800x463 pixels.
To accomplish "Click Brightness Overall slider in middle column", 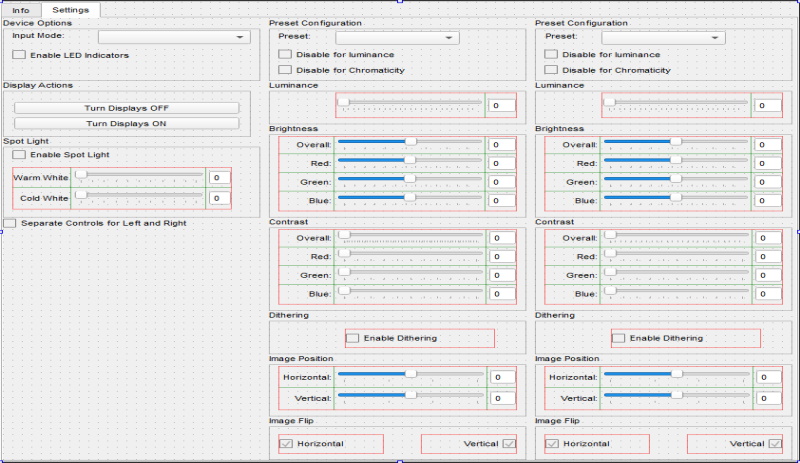I will 410,143.
